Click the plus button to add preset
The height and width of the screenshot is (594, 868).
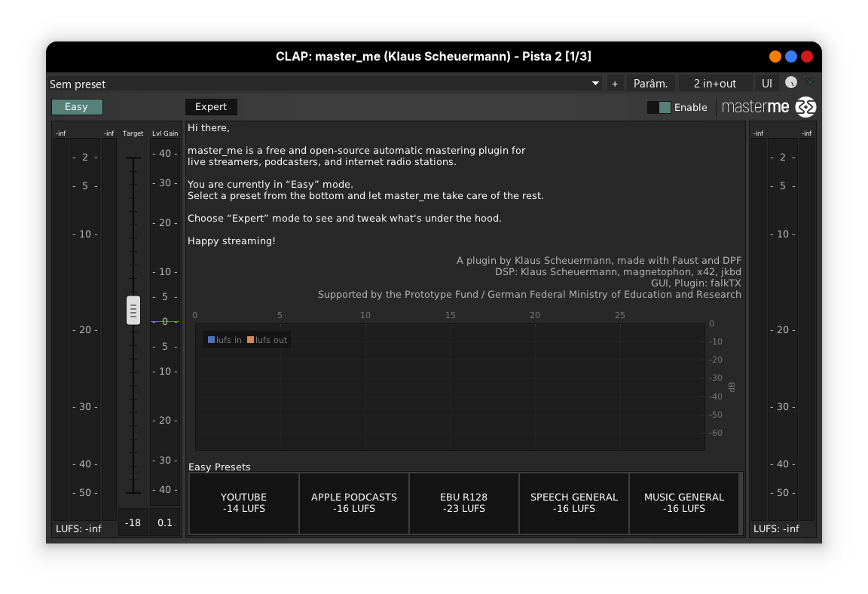(x=615, y=84)
